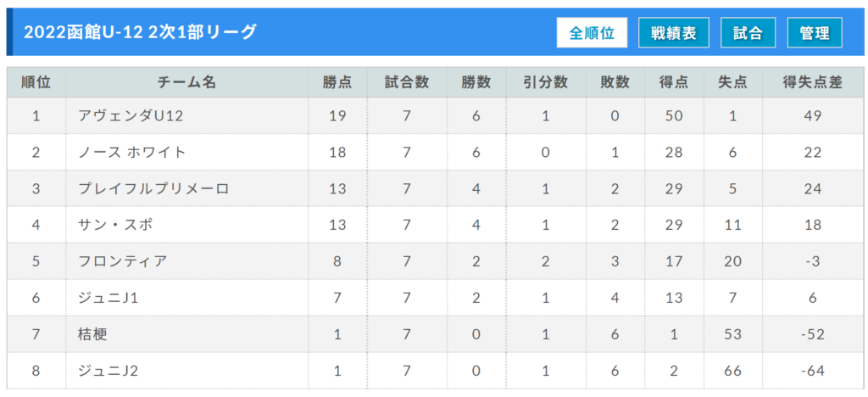Click the 勝点 column header
The width and height of the screenshot is (868, 397).
[x=337, y=82]
